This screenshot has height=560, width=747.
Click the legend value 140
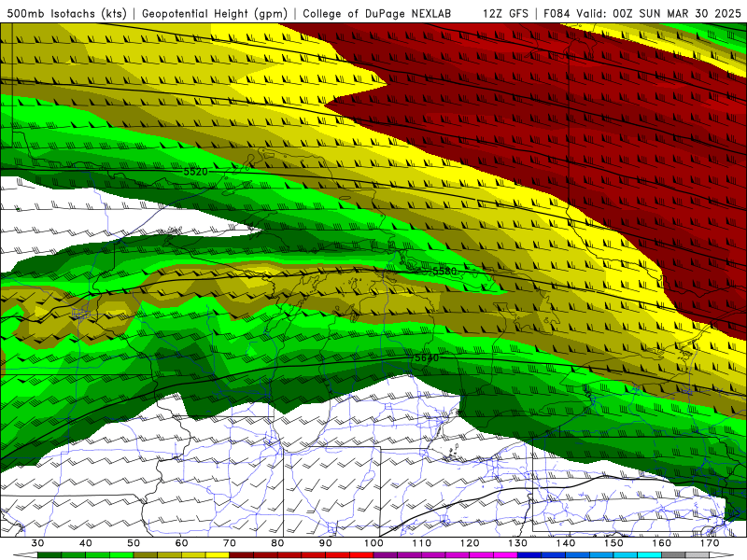(x=566, y=543)
